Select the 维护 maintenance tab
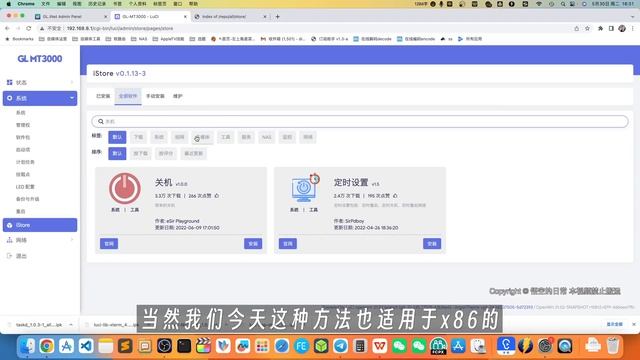The width and height of the screenshot is (640, 360). click(178, 96)
